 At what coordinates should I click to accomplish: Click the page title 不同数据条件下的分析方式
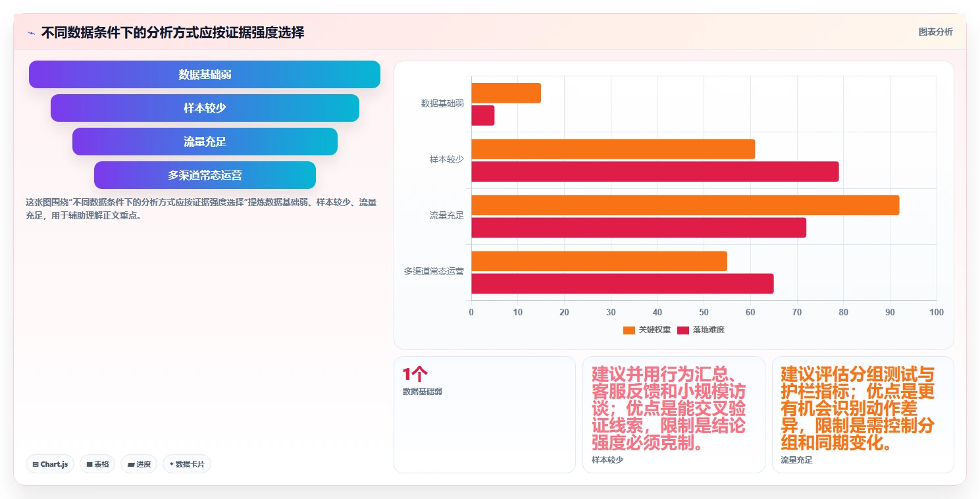[x=172, y=33]
